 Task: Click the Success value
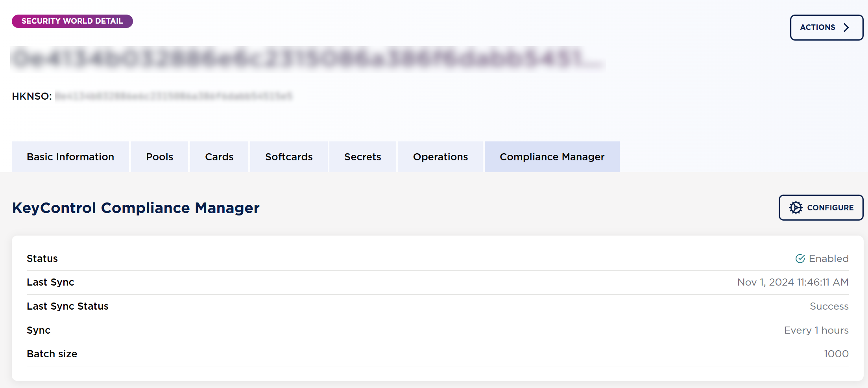(829, 306)
